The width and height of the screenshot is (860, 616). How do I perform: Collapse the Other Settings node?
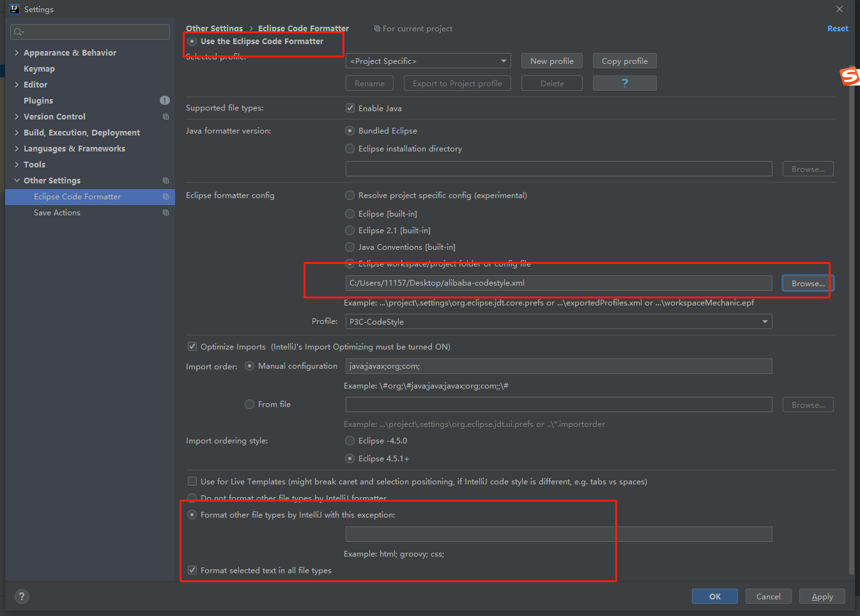click(x=17, y=180)
